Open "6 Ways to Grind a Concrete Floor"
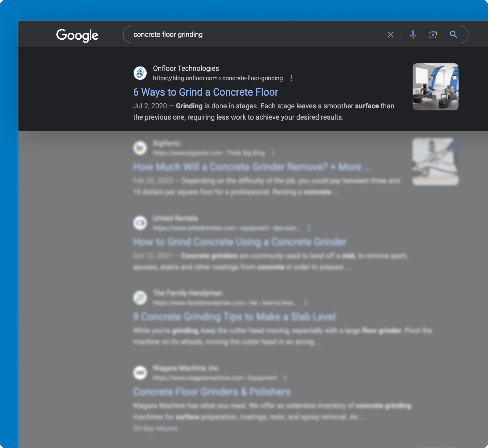Image resolution: width=488 pixels, height=448 pixels. [205, 92]
